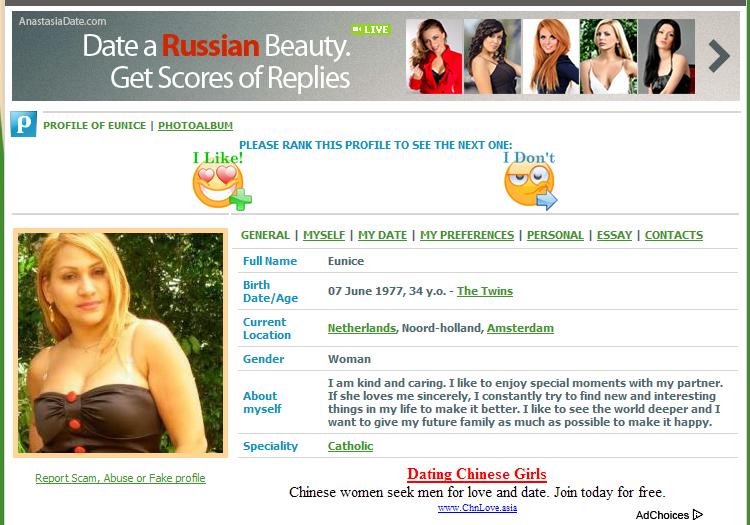Image resolution: width=750 pixels, height=525 pixels.
Task: Click the banner's next arrow chevron
Action: [x=719, y=56]
